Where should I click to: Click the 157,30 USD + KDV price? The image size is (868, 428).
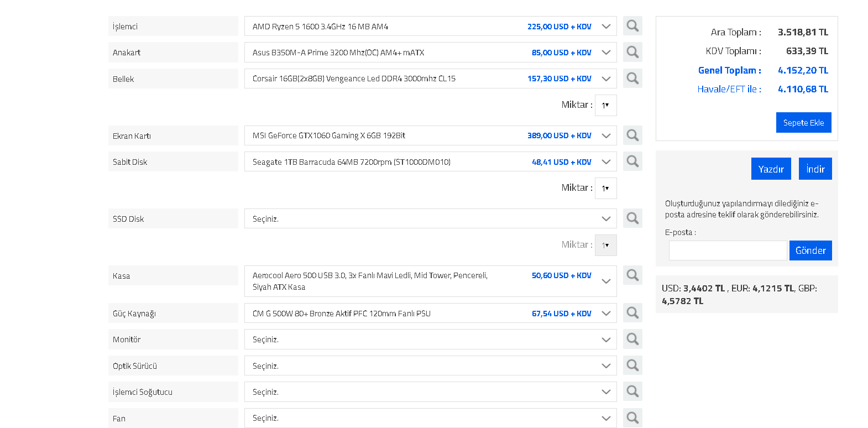(x=559, y=79)
